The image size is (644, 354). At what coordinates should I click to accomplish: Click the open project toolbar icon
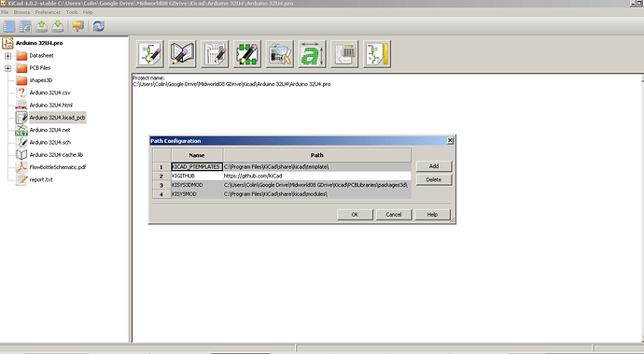tap(41, 26)
